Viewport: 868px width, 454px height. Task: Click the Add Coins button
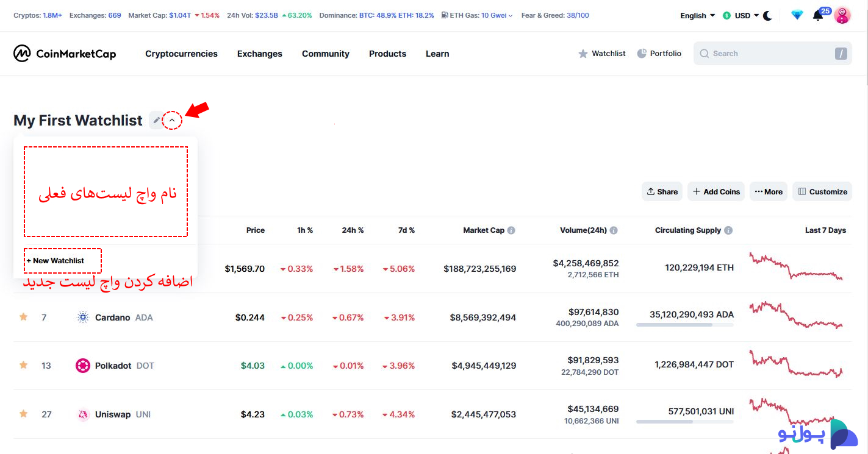coord(716,191)
